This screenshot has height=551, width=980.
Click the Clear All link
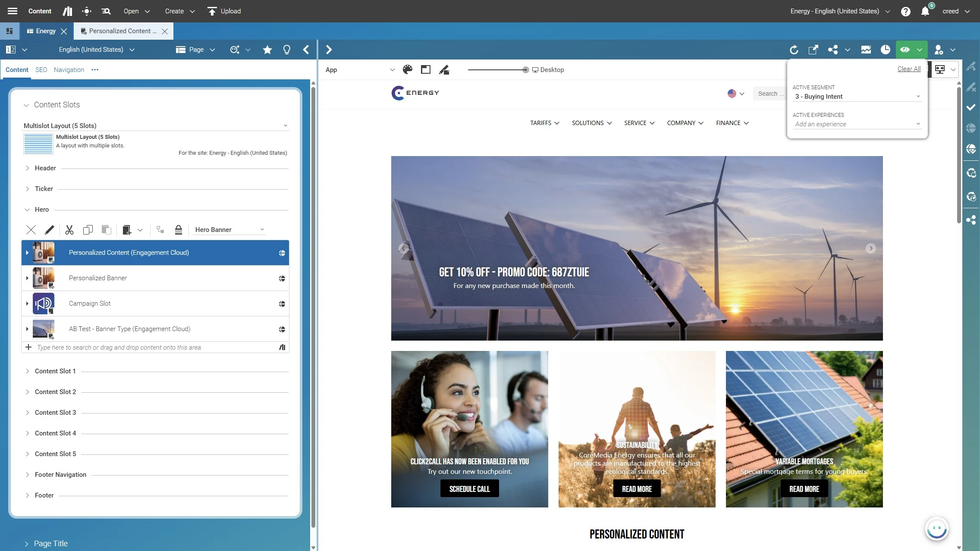point(909,69)
